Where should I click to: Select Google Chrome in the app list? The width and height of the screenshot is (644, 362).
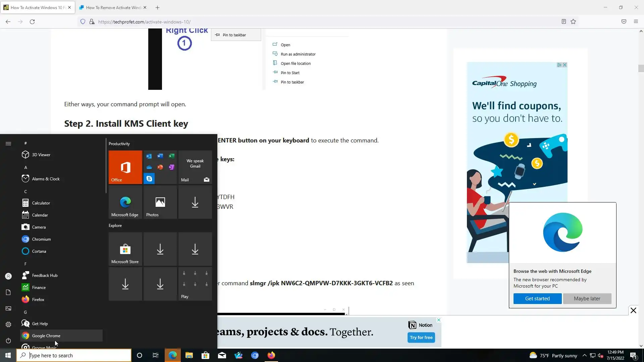46,336
